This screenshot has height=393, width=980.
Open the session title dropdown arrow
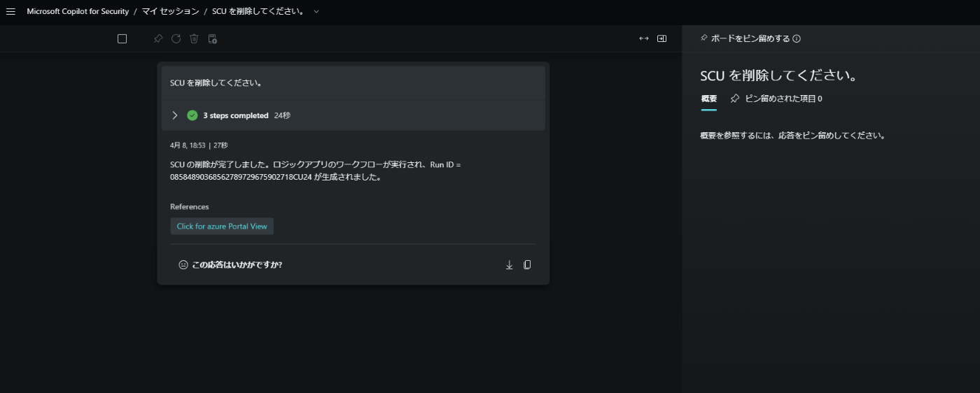[316, 12]
